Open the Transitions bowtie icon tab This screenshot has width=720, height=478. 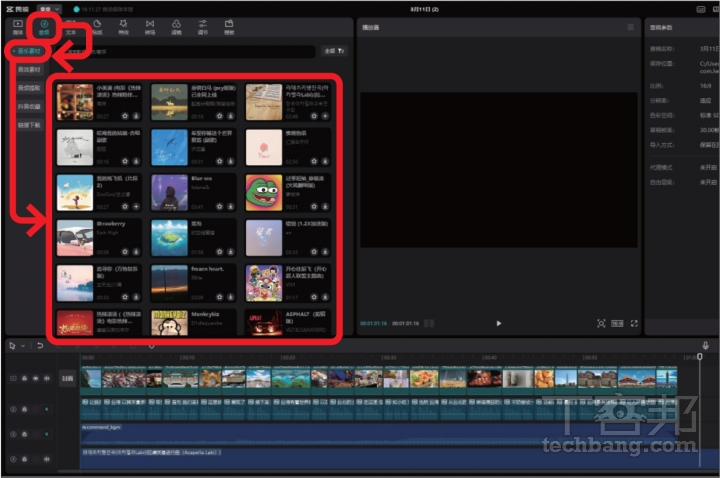(150, 27)
